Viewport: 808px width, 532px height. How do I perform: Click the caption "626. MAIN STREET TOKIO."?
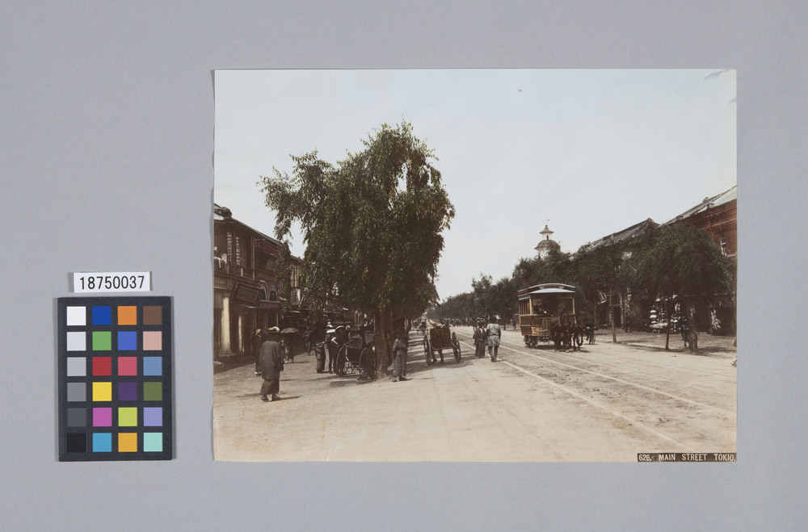[686, 457]
